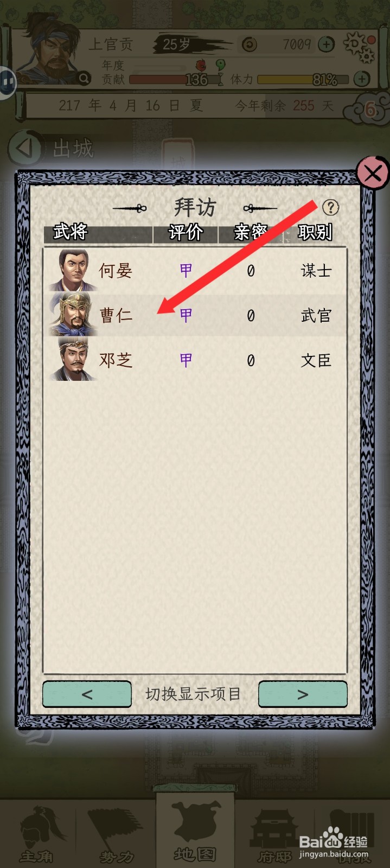
Task: Open the help question mark icon
Action: point(330,207)
